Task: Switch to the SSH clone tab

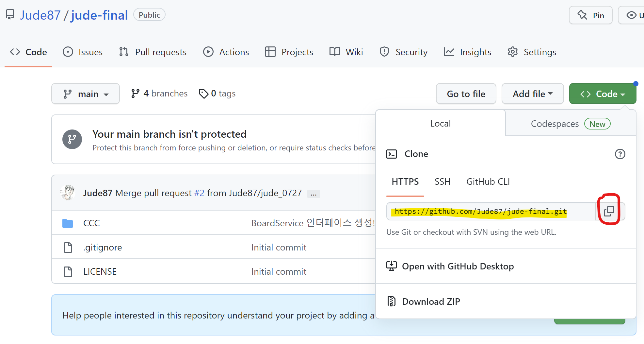Action: [x=443, y=182]
